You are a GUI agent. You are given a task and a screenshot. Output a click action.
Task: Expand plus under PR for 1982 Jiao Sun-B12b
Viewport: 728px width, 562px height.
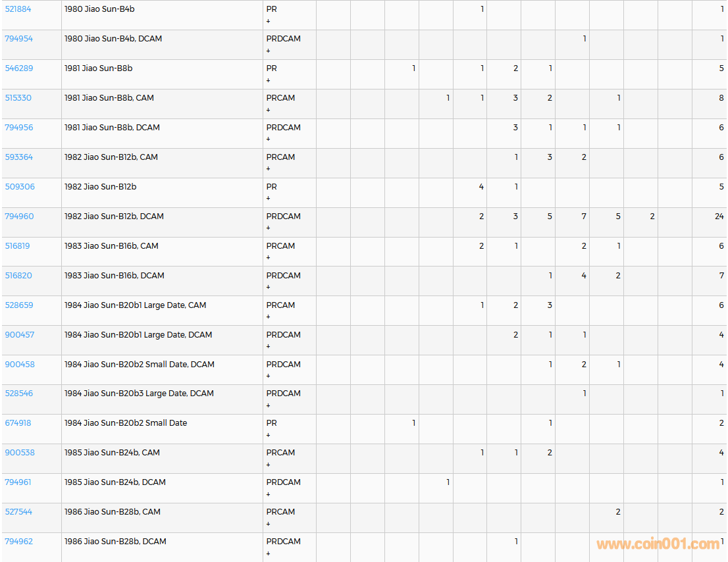(x=268, y=199)
